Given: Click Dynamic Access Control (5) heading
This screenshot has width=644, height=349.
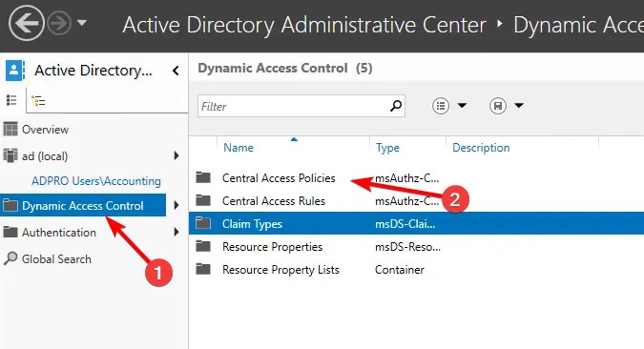Looking at the screenshot, I should (x=285, y=68).
